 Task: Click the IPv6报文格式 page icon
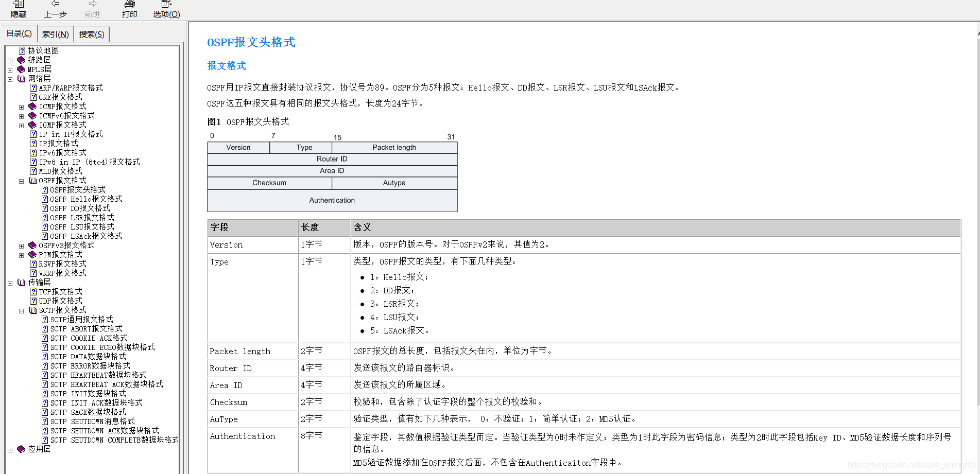point(33,153)
